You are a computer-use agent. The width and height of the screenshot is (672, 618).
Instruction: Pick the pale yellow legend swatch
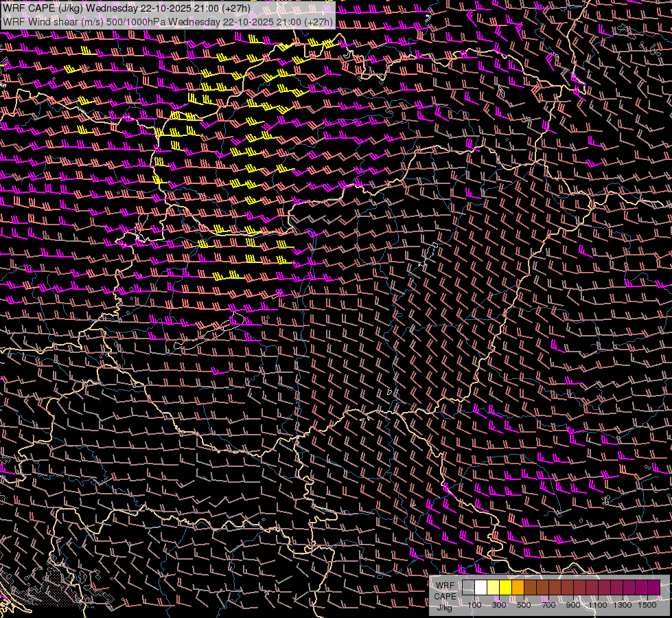[x=493, y=588]
